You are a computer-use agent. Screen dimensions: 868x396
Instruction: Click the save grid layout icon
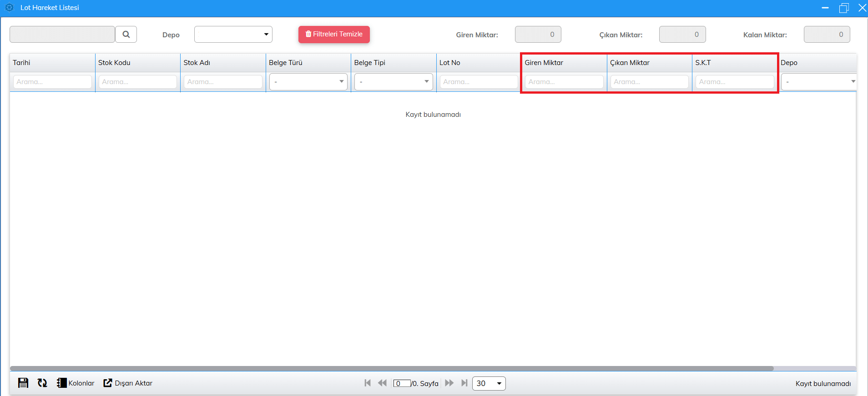tap(23, 383)
